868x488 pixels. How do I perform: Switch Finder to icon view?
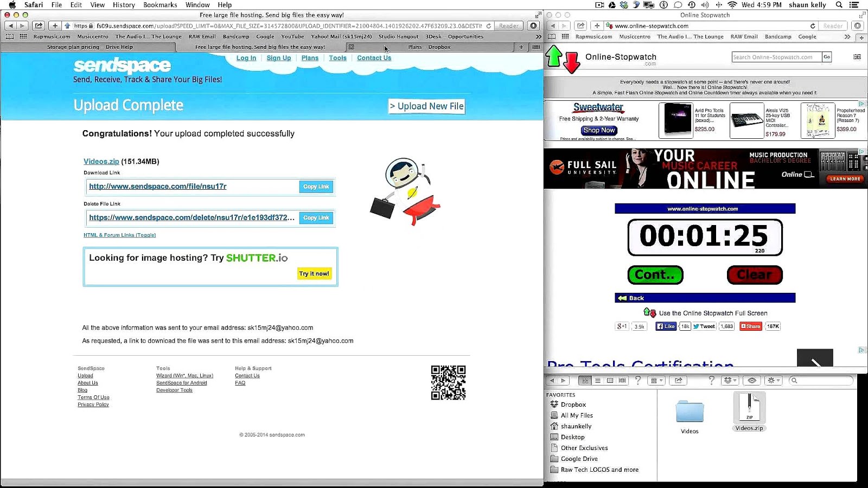[585, 380]
